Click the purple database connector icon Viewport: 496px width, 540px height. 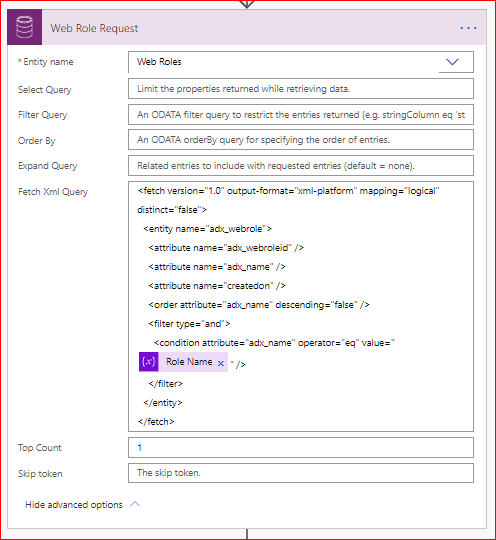tap(25, 27)
